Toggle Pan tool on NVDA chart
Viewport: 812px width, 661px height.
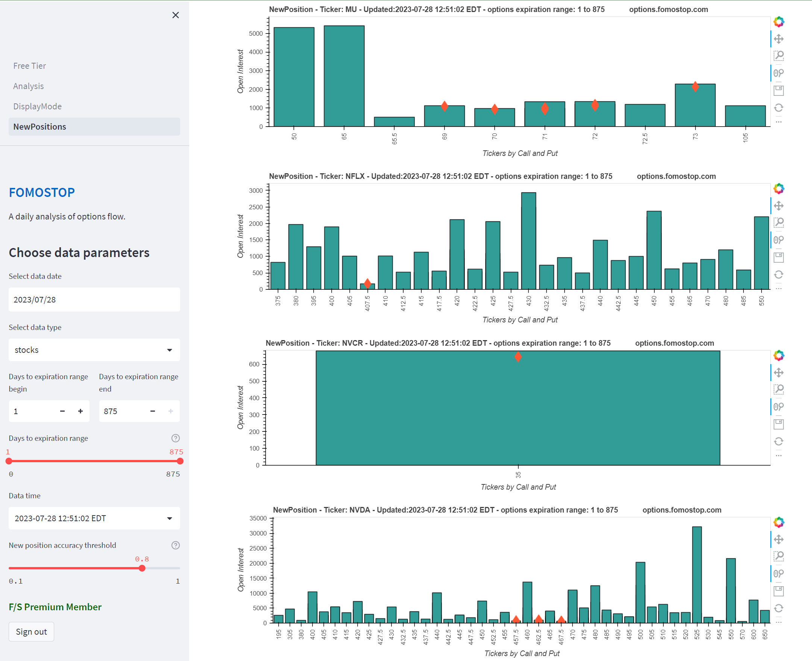click(x=779, y=539)
